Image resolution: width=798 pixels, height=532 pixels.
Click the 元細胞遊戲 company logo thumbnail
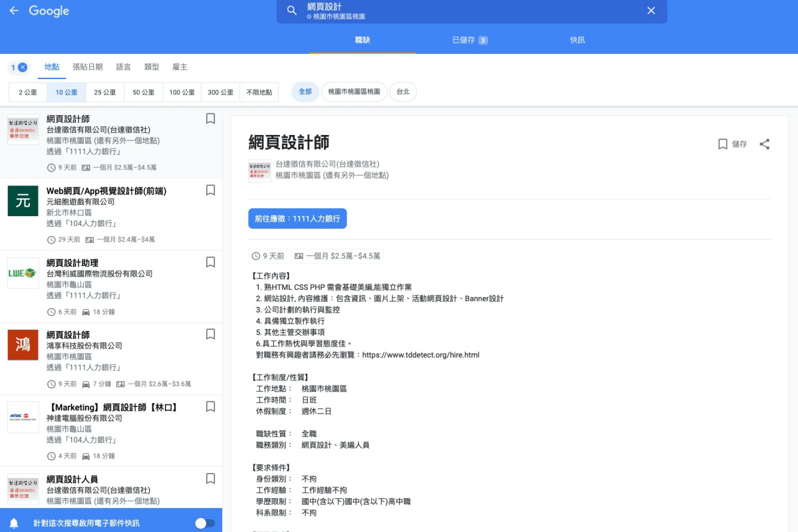23,201
